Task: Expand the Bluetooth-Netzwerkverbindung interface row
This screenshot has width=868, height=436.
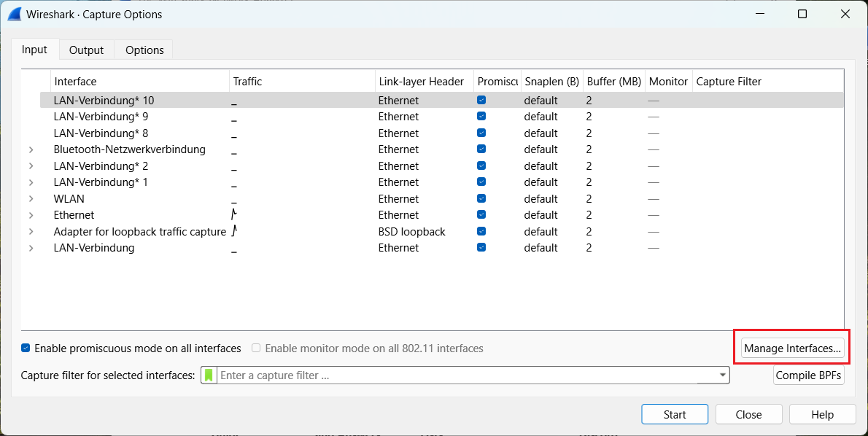Action: (31, 149)
